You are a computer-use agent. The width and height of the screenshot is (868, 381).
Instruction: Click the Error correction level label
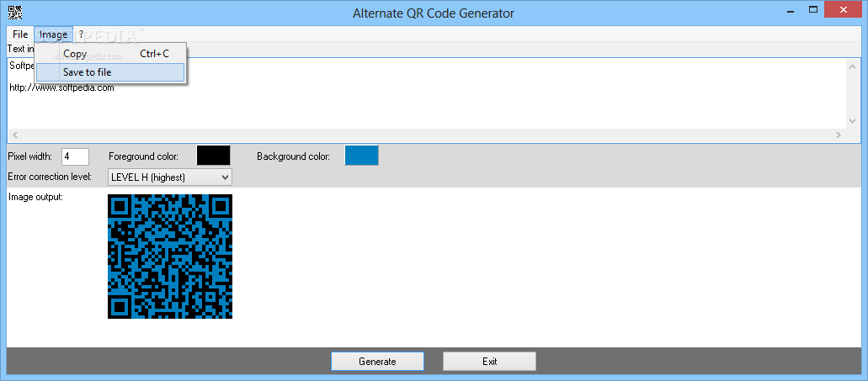point(50,177)
